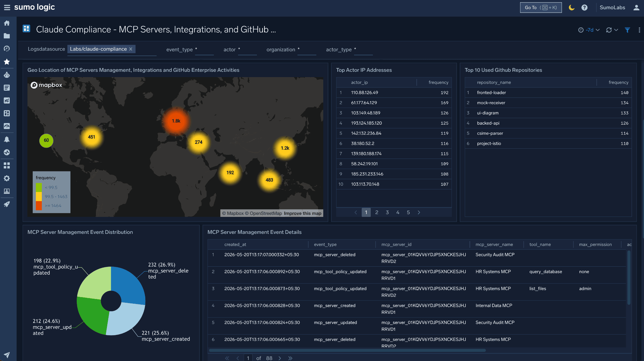Image resolution: width=644 pixels, height=361 pixels.
Task: Open the Recents clock icon
Action: pos(7,48)
